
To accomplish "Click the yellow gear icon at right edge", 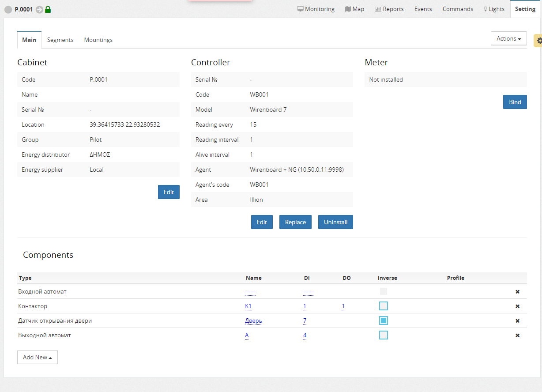I will [x=539, y=40].
